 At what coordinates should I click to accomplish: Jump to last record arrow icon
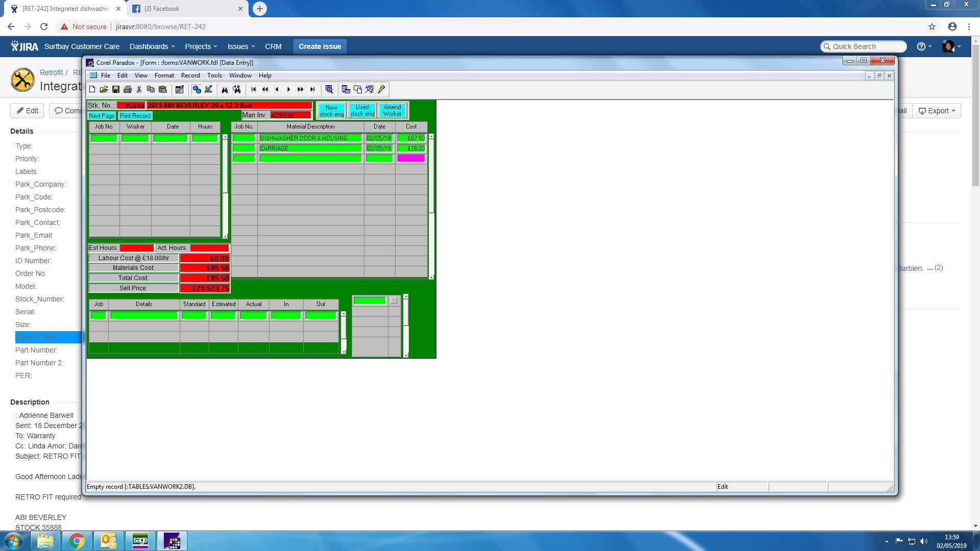312,89
